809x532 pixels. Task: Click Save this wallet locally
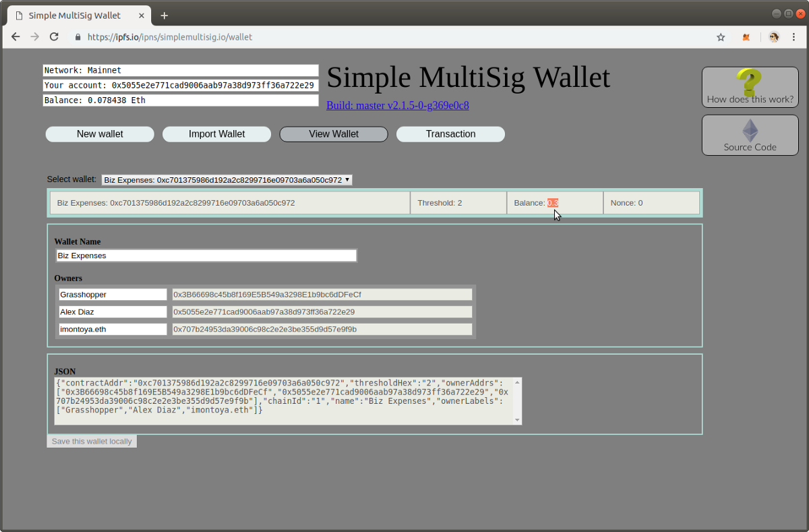point(91,441)
